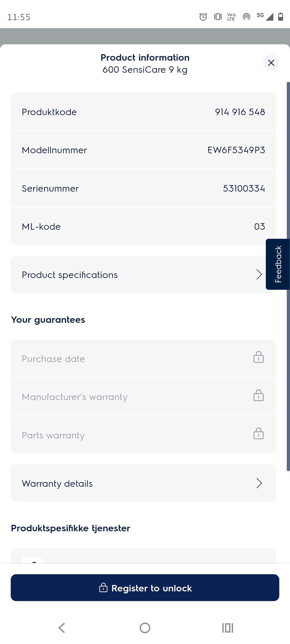
Task: Tap the Manufacturer's warranty lock icon
Action: (258, 396)
